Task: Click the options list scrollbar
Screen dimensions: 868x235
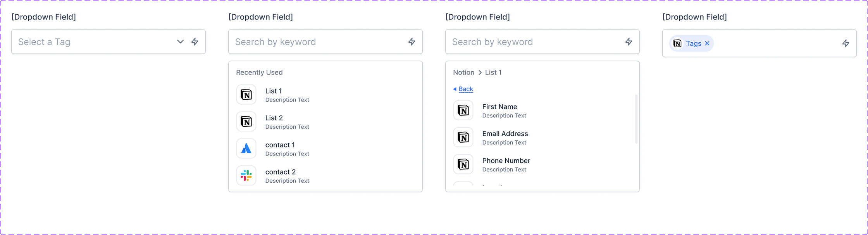Action: pos(636,119)
